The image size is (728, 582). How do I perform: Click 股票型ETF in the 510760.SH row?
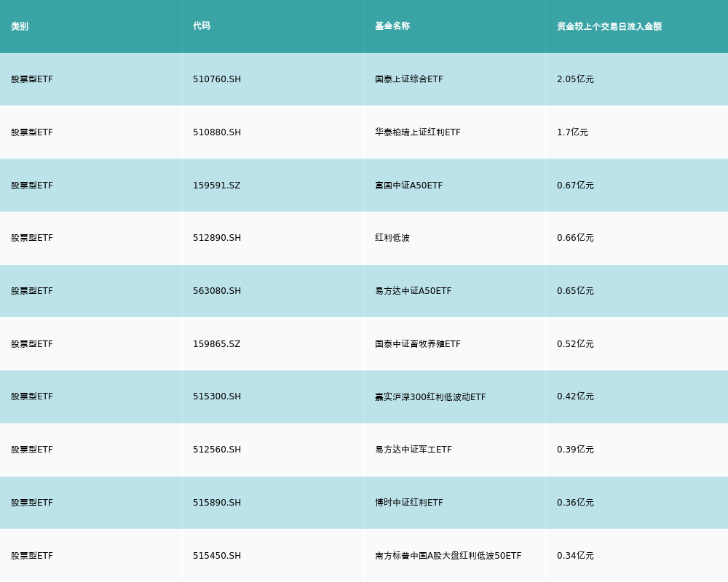click(x=32, y=79)
